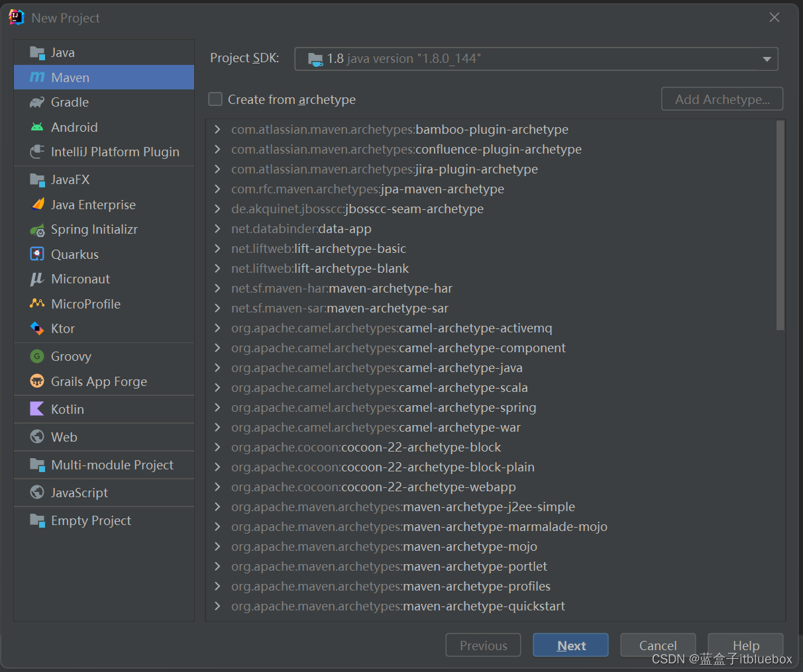Click the Multi-module Project folder icon

pyautogui.click(x=37, y=465)
